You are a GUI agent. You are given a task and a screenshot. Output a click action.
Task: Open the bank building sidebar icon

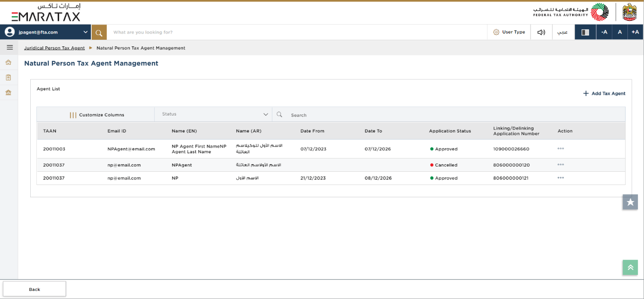(x=9, y=92)
